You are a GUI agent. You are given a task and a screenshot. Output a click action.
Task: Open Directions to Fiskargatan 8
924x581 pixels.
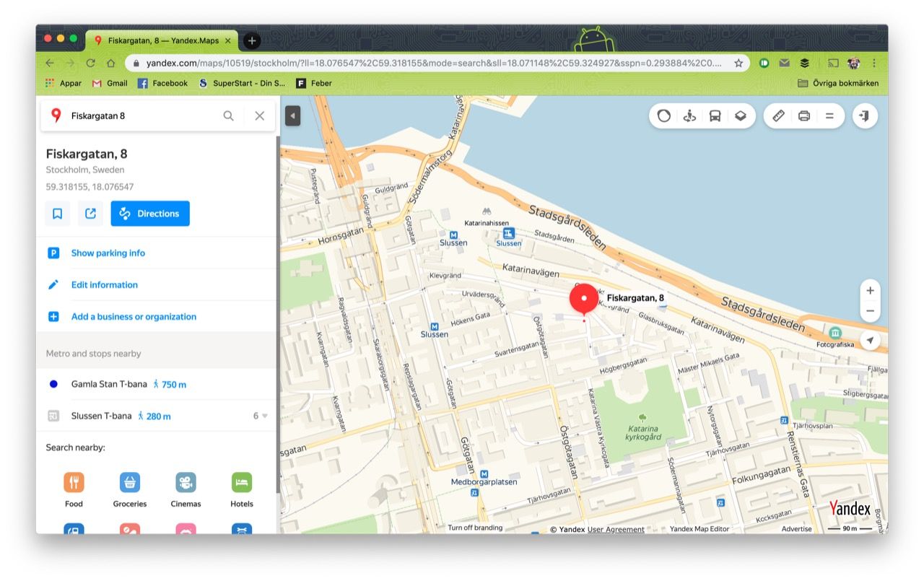[x=150, y=214]
